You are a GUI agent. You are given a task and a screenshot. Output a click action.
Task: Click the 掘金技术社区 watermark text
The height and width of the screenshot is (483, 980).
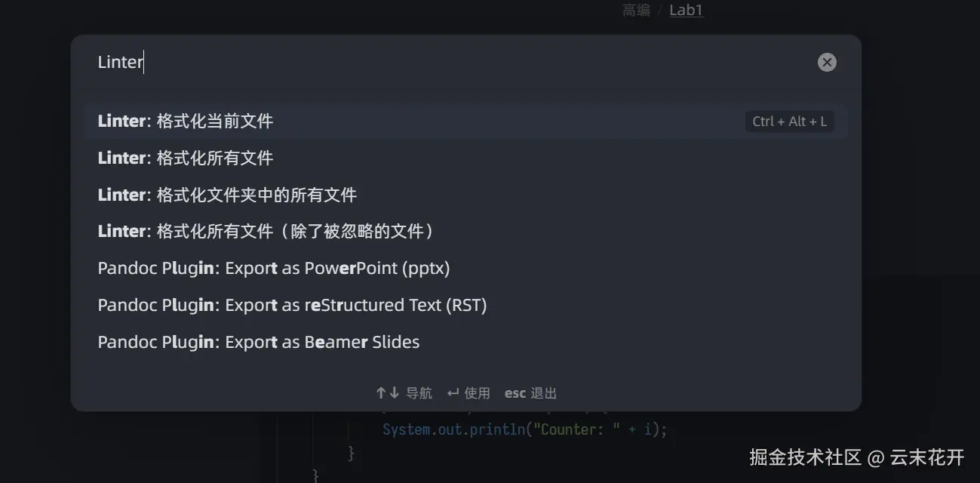pos(805,457)
